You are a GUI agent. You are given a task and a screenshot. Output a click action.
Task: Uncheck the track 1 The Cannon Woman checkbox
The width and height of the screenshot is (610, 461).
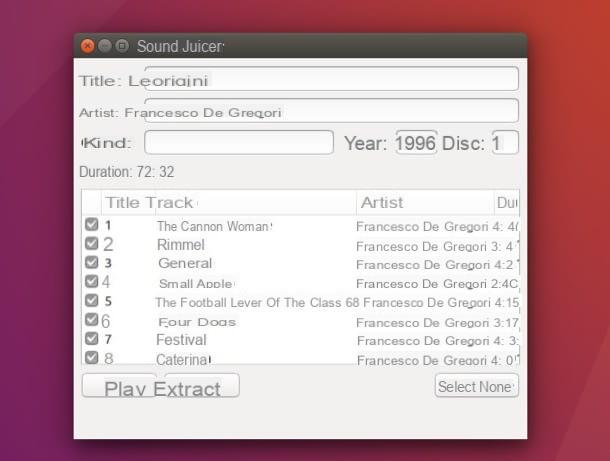(91, 224)
